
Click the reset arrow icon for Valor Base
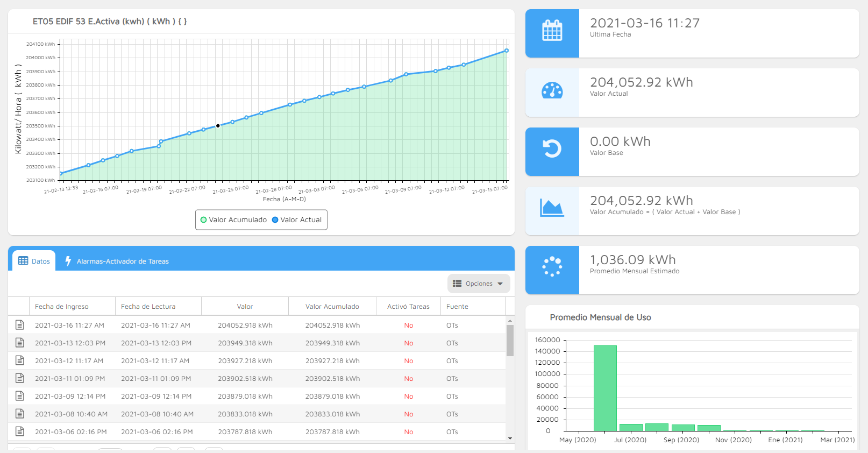(552, 149)
